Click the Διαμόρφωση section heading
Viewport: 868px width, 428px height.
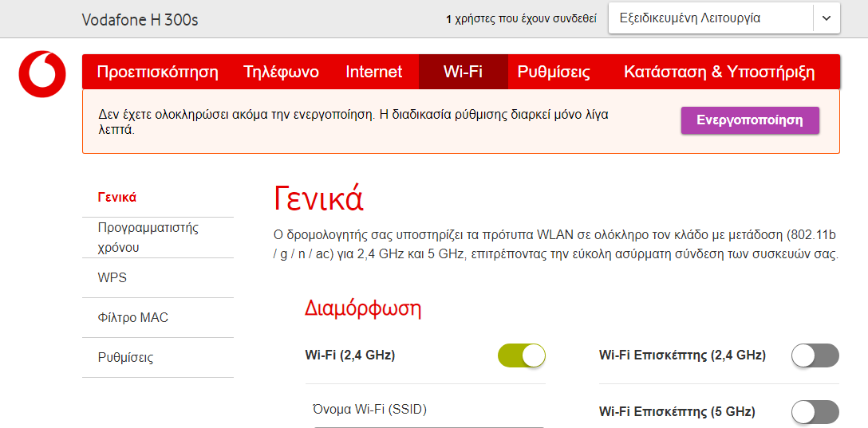tap(363, 309)
